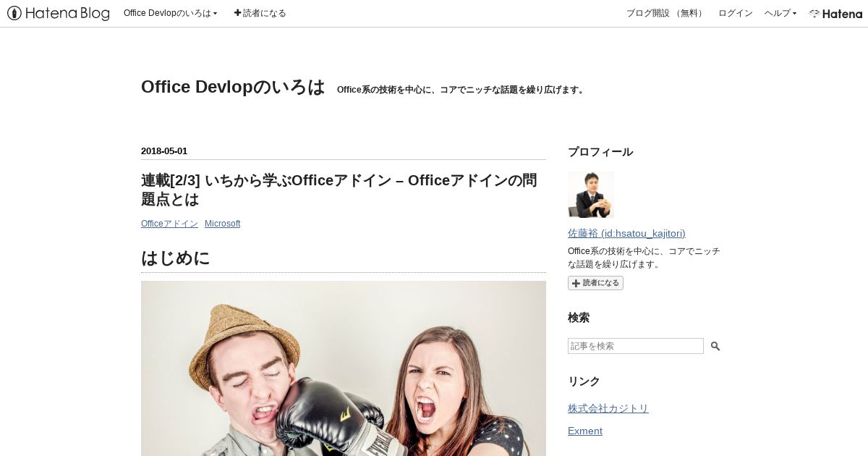Select the Officeアドイン category tag

169,224
